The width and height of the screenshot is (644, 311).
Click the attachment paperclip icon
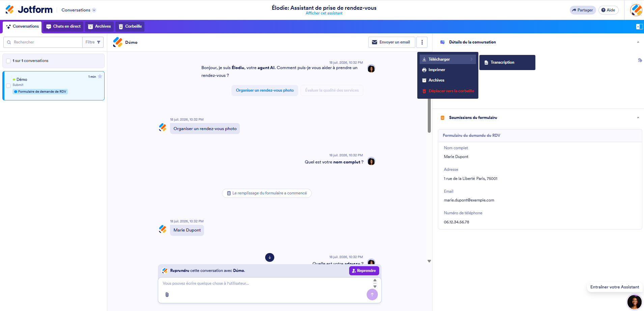point(167,295)
